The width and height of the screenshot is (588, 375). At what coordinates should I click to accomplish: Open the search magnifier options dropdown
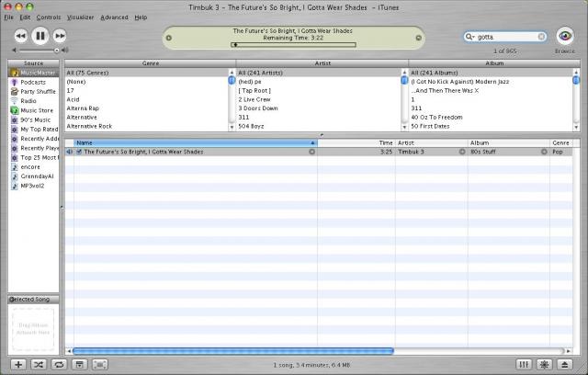[x=469, y=37]
